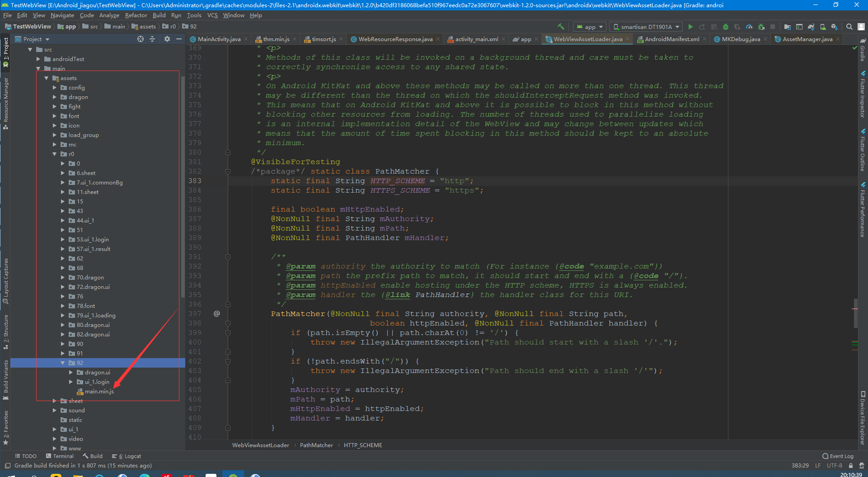Open Project Structure icon in toolbar
This screenshot has height=477, width=868.
788,27
